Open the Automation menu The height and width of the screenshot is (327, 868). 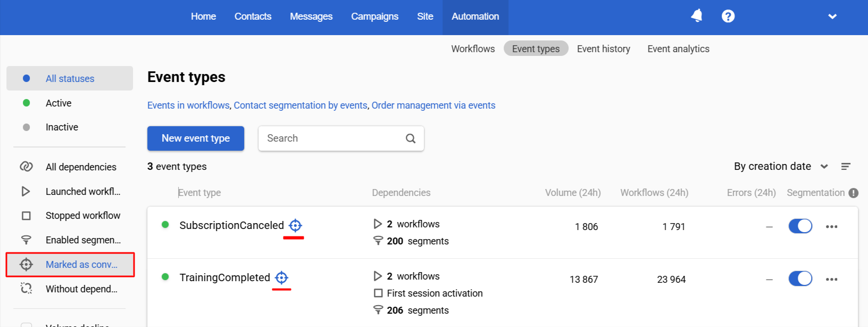point(475,17)
